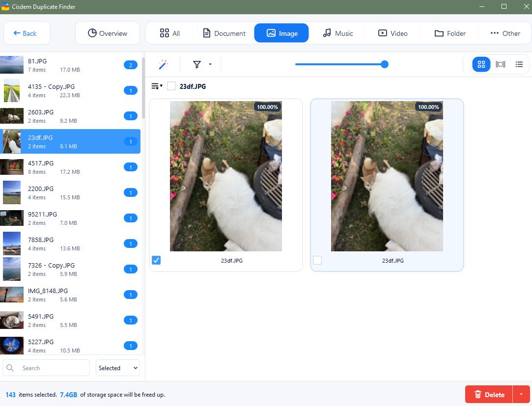Click the selected-count badge on 81.JPG
This screenshot has width=532, height=406.
[131, 65]
